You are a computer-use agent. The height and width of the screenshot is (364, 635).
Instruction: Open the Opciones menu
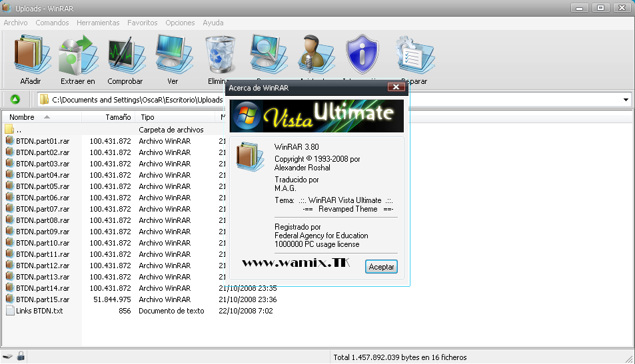180,23
